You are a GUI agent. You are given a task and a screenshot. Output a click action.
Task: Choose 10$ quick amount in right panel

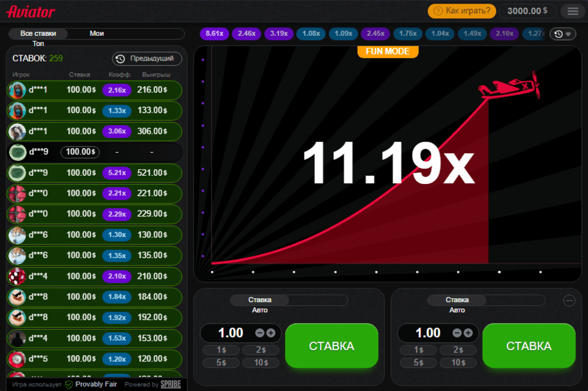pos(459,362)
